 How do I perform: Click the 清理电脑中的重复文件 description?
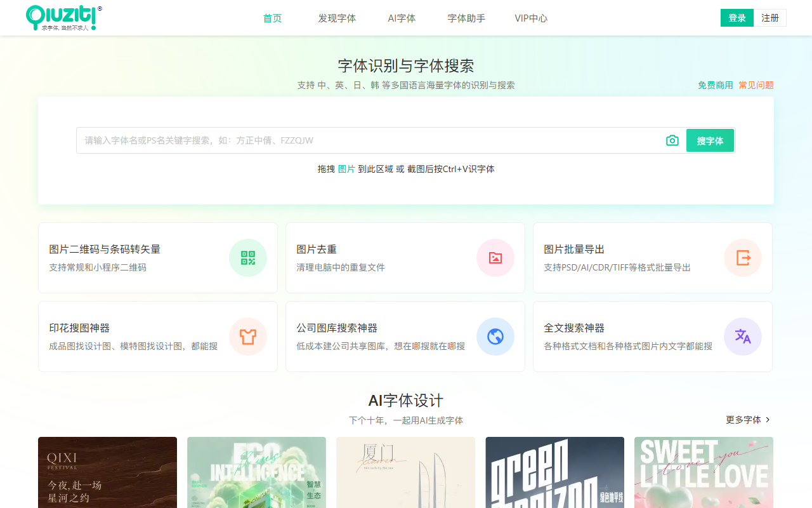[x=341, y=267]
